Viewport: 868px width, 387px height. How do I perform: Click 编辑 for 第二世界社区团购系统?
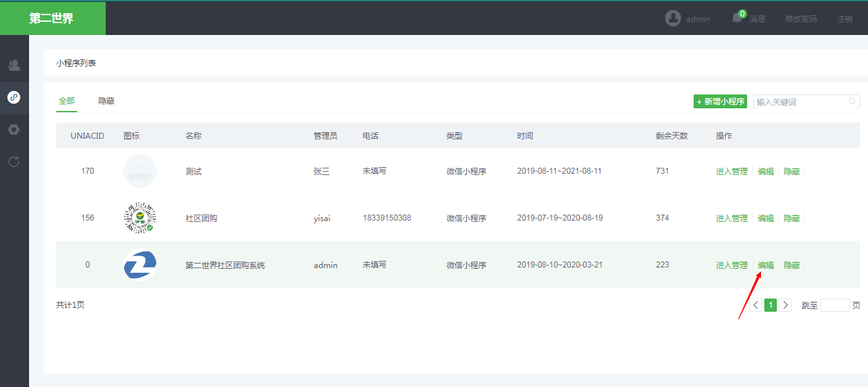pos(766,265)
